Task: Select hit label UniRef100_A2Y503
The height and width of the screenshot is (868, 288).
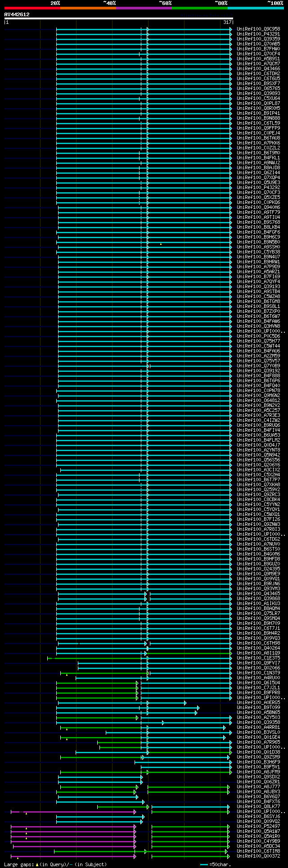Action: (258, 717)
